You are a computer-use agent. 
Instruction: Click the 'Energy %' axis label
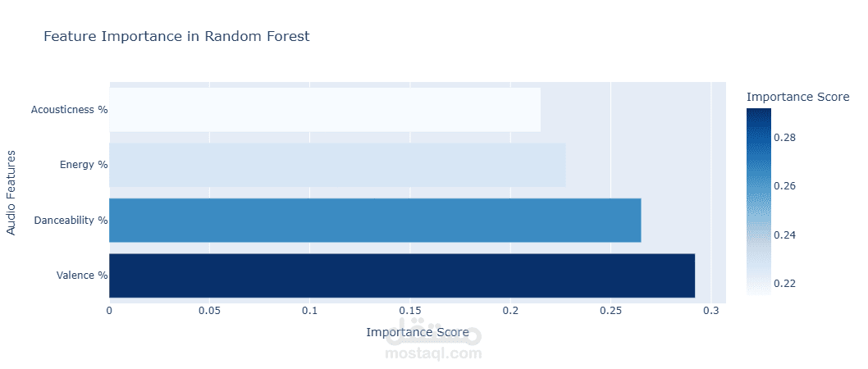84,165
